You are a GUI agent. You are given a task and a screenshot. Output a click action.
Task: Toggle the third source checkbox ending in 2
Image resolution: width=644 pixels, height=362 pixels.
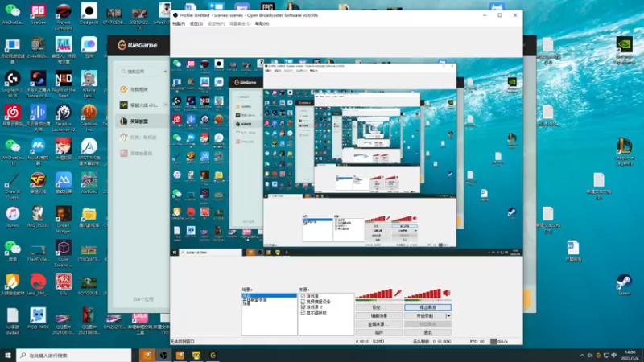(303, 306)
